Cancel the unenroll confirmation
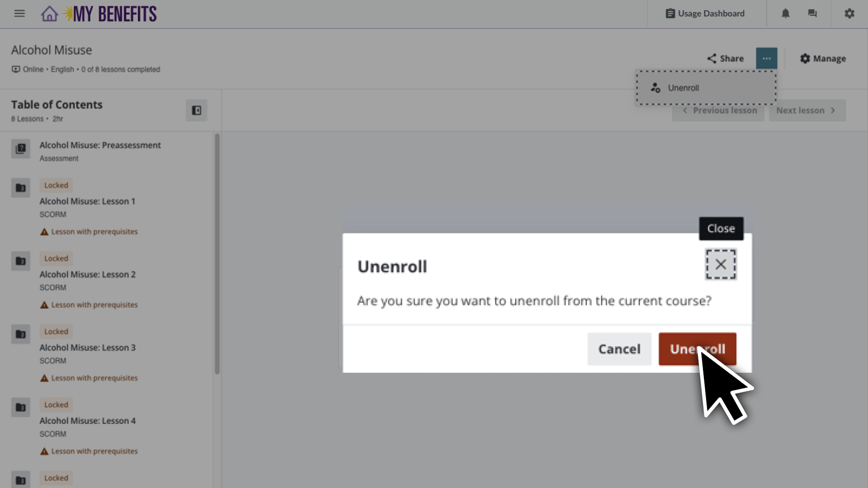868x488 pixels. (x=619, y=349)
